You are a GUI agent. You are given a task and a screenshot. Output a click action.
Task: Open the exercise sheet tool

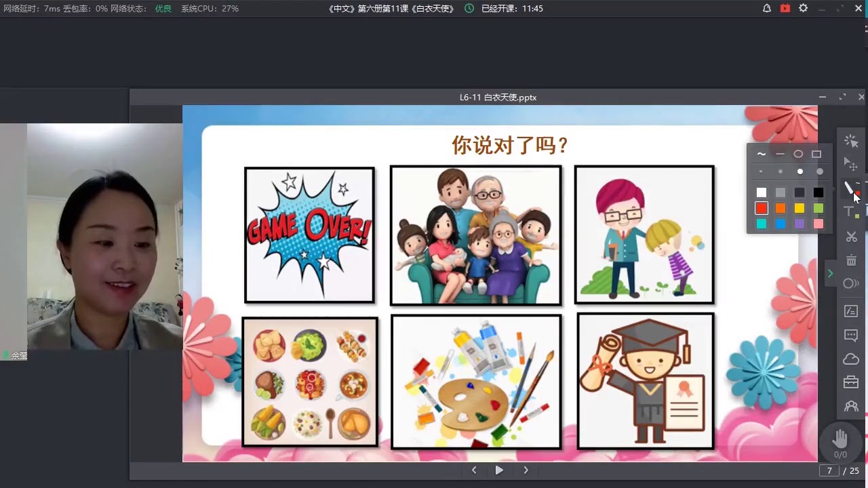(851, 311)
